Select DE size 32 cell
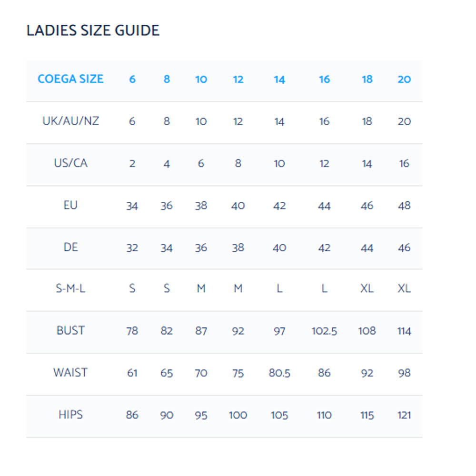 [x=132, y=248]
